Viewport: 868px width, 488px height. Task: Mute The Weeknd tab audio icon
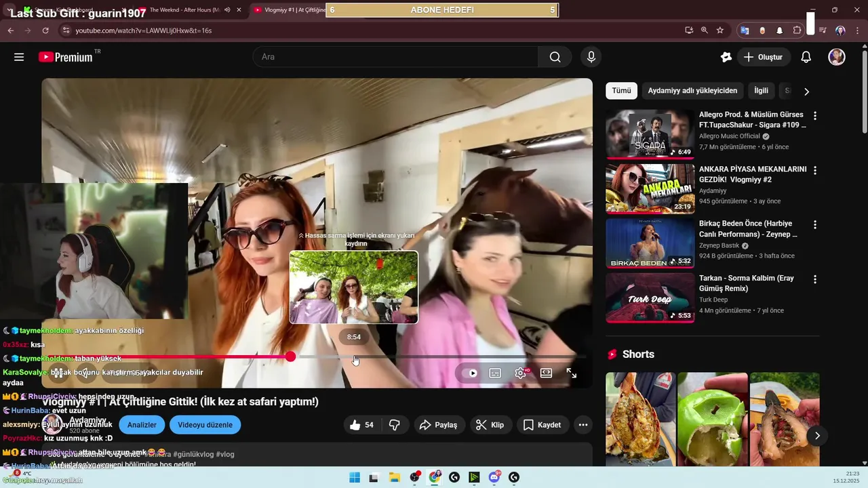[226, 10]
